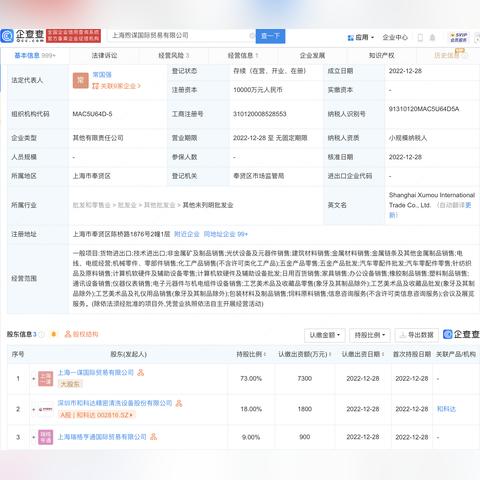The image size is (480, 480).
Task: Expand shareholder row 1 with plus icon
Action: click(34, 379)
